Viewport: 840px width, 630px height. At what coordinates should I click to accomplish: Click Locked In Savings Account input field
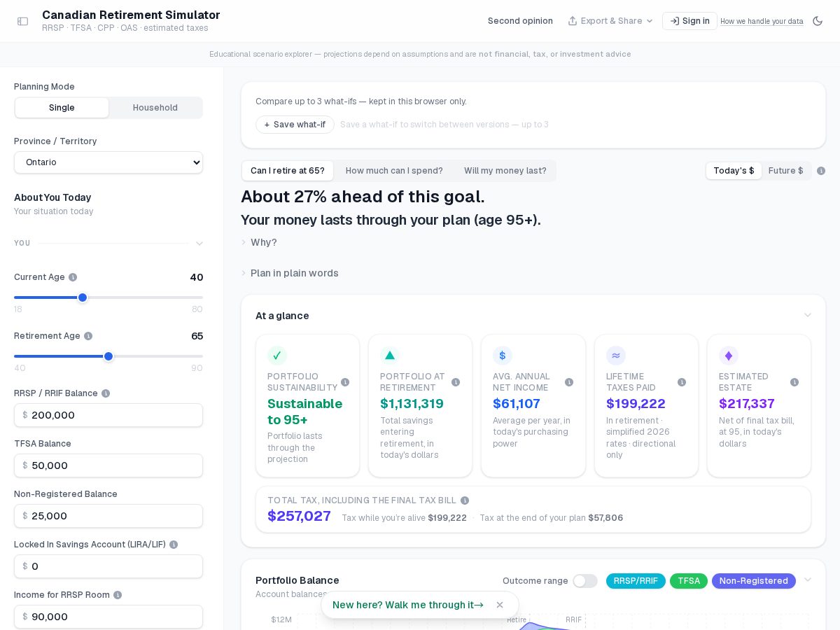click(108, 566)
